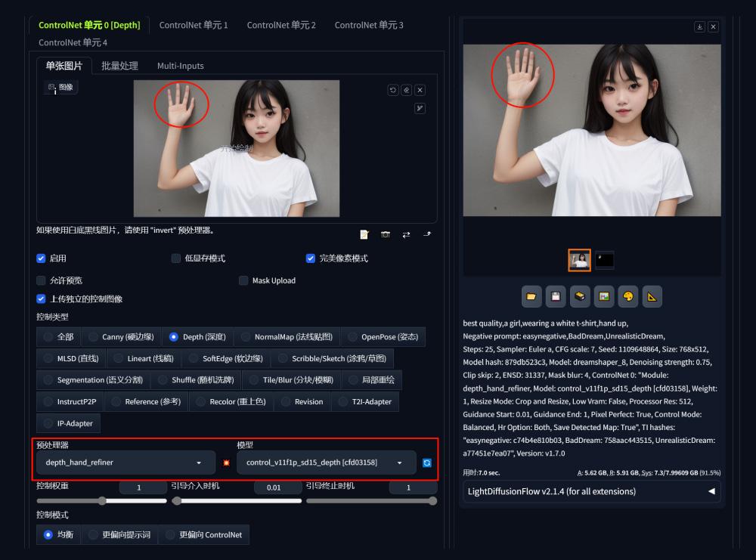The image size is (756, 560).
Task: Open the output folder from the gallery toolbar
Action: 531,296
